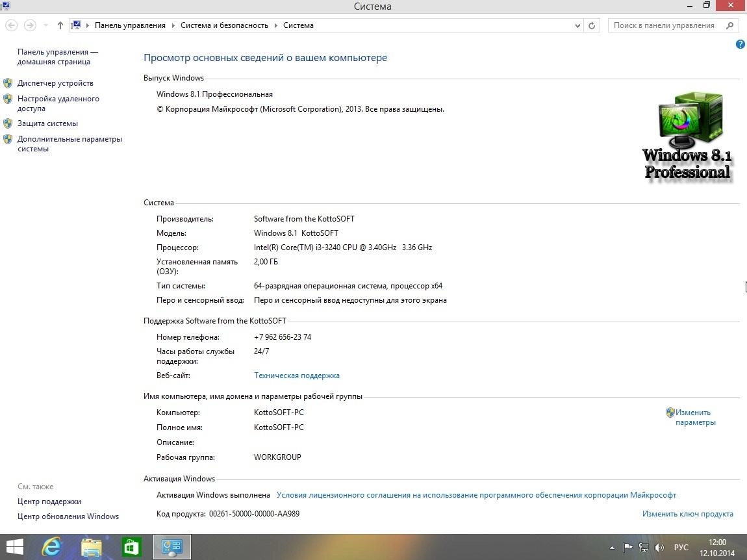
Task: Click the search magnifier icon
Action: pyautogui.click(x=730, y=25)
